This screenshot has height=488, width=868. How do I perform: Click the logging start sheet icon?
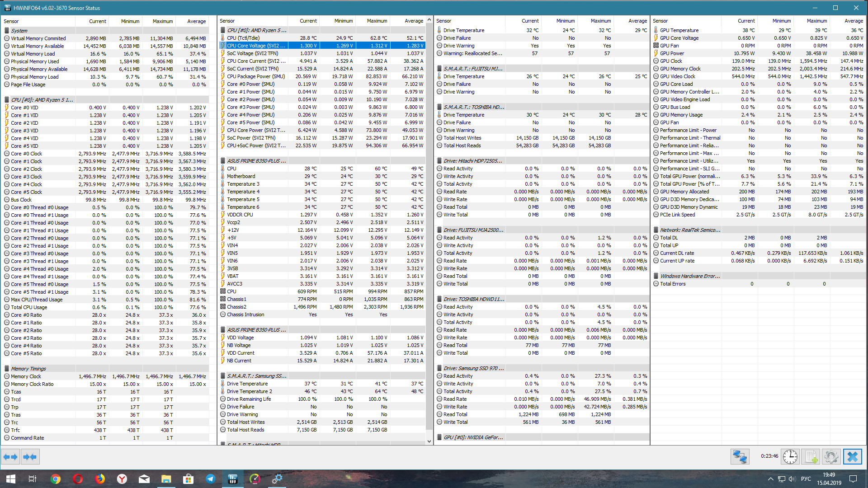coord(811,457)
